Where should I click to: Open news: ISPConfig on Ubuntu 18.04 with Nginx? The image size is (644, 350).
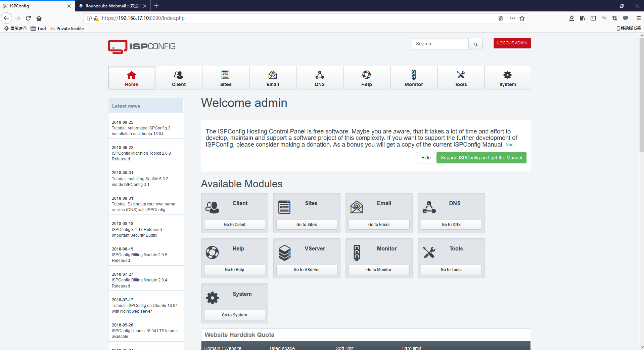[x=145, y=308]
